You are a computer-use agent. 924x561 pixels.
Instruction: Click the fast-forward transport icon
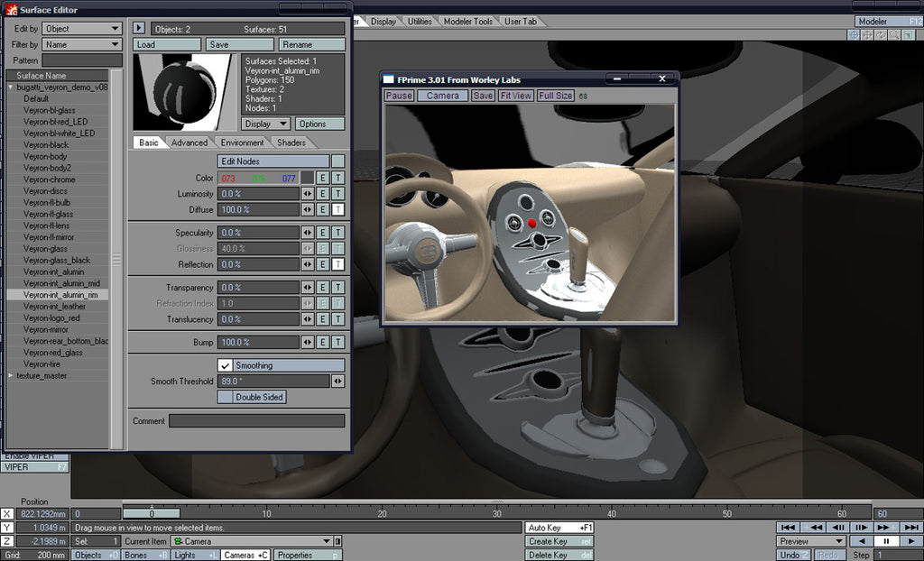tap(883, 528)
